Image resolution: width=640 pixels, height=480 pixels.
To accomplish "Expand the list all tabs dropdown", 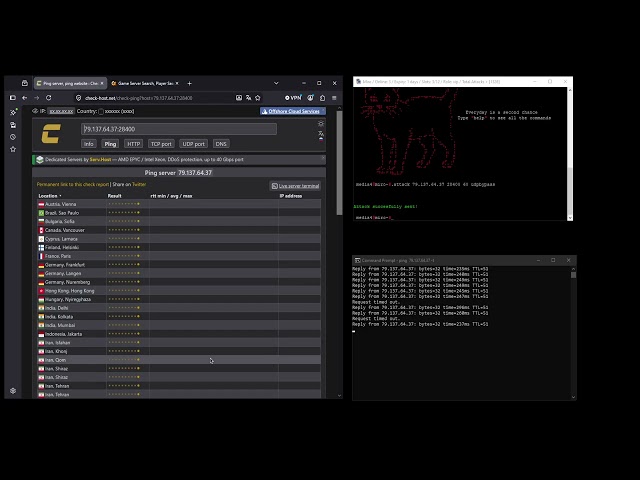I will point(276,83).
